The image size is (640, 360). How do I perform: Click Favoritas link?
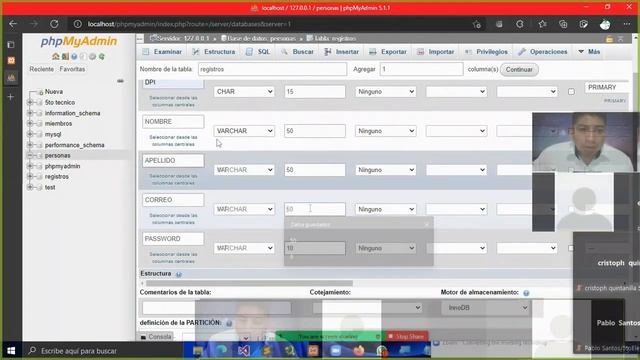72,69
